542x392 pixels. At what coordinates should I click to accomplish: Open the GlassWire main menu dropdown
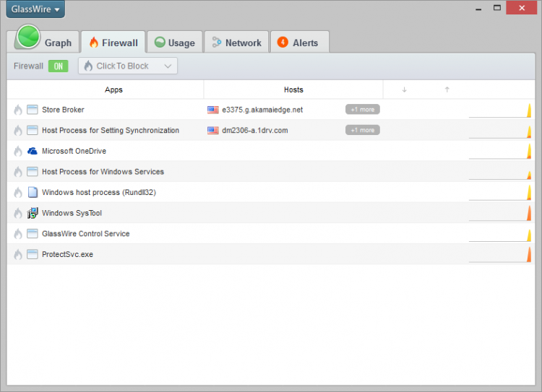pos(35,9)
